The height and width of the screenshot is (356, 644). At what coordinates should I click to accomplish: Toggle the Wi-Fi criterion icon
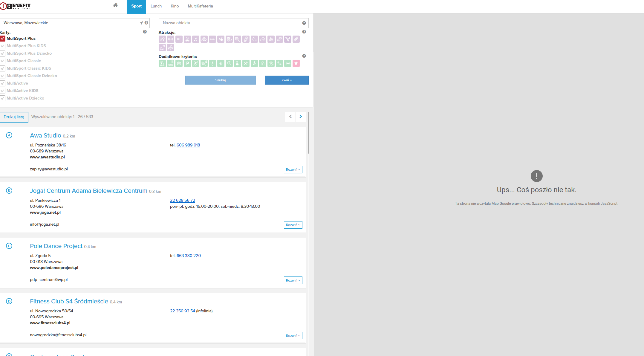tap(271, 63)
